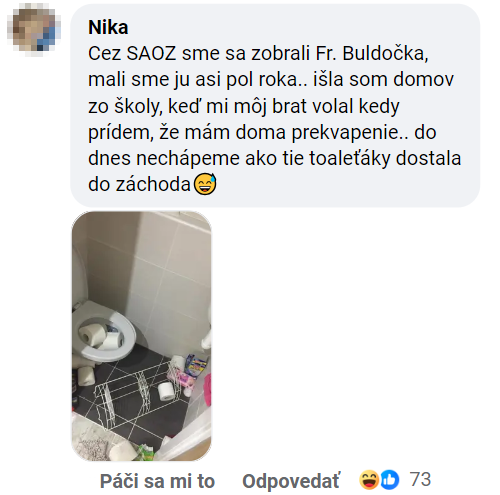Image resolution: width=500 pixels, height=495 pixels.
Task: Click the white wire rack in the photo
Action: point(139,391)
